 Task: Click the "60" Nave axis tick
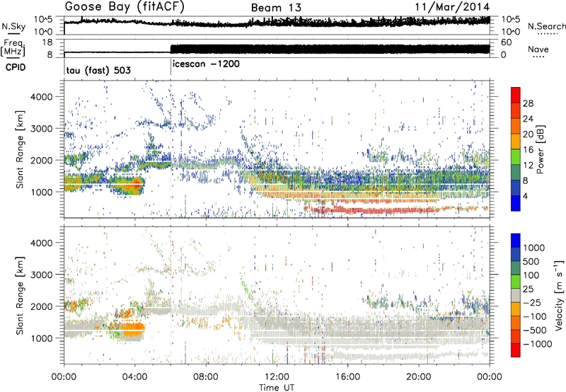pos(507,42)
